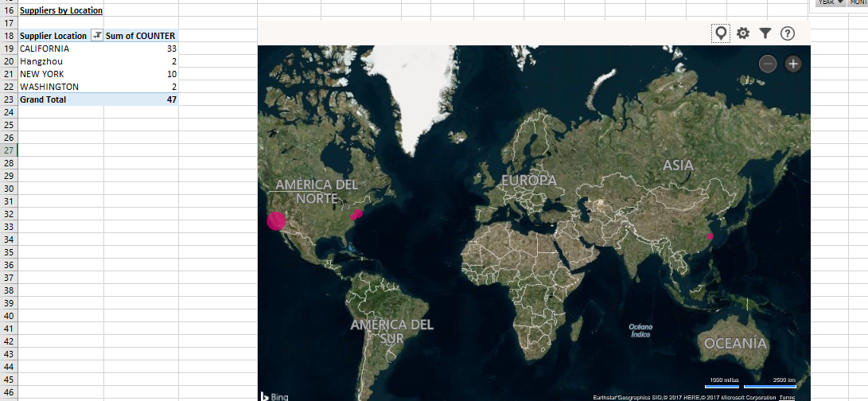This screenshot has width=868, height=401.
Task: Select the Grand Total value cell 47
Action: [x=141, y=99]
